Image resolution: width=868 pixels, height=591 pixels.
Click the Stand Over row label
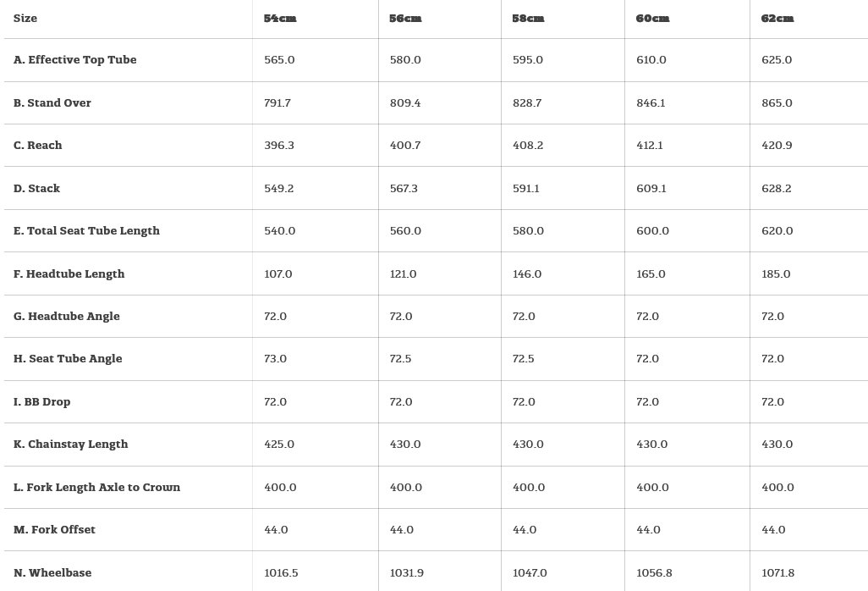pyautogui.click(x=52, y=103)
